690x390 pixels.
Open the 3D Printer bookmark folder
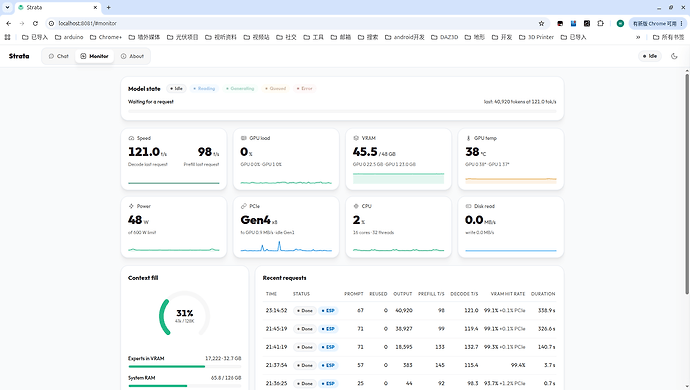(x=536, y=37)
